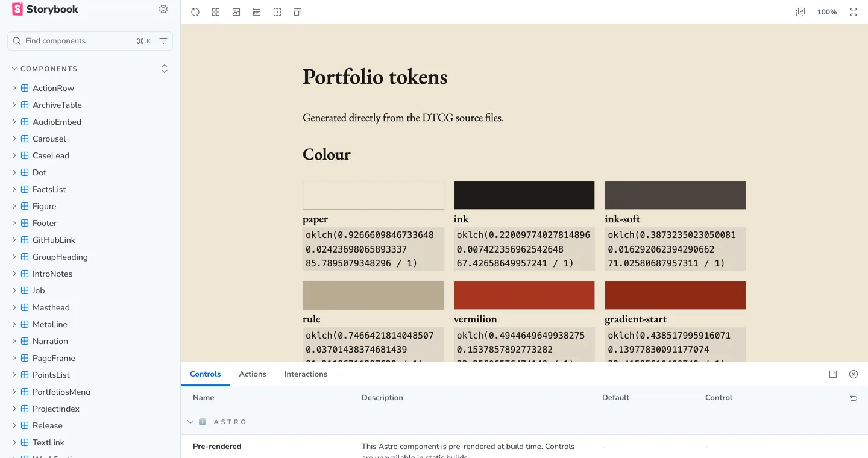868x458 pixels.
Task: Click the FactsList component icon
Action: [25, 189]
